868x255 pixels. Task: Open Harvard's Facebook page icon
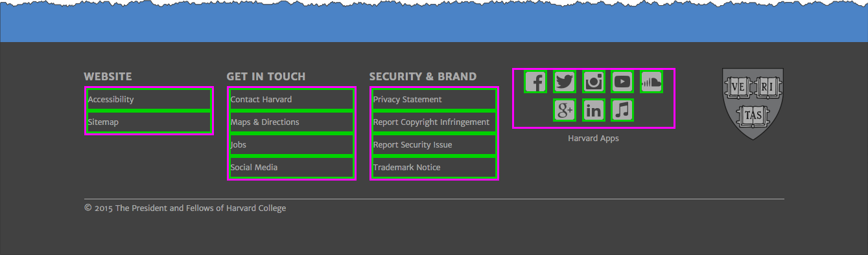point(535,82)
